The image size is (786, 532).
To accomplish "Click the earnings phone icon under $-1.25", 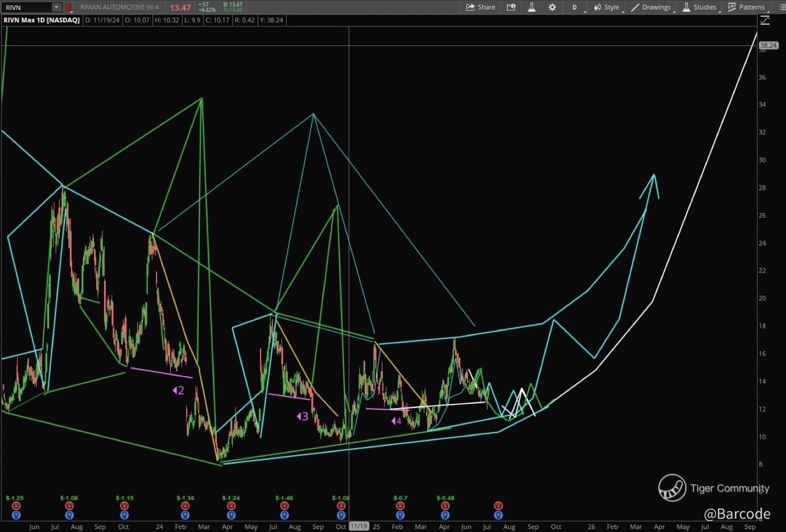I will coord(16,506).
